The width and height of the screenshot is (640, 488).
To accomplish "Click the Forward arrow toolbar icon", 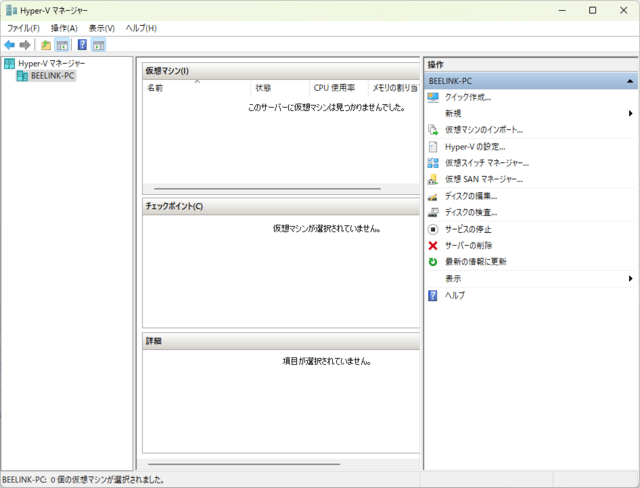I will [x=25, y=45].
